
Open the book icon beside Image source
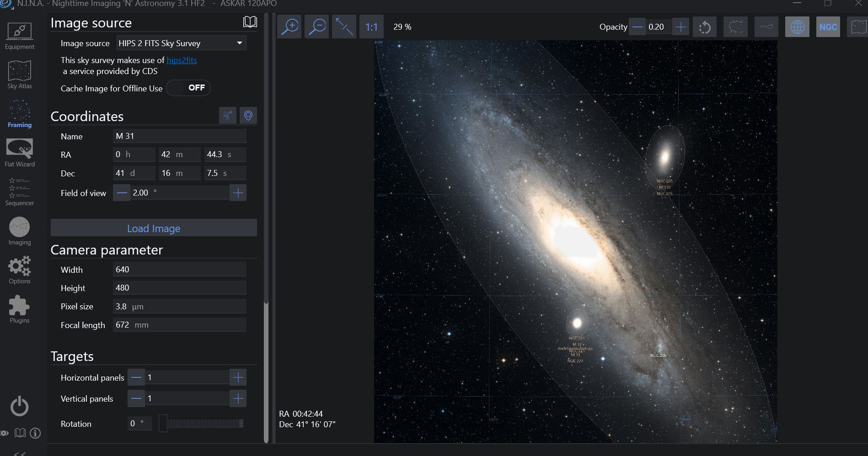[250, 22]
